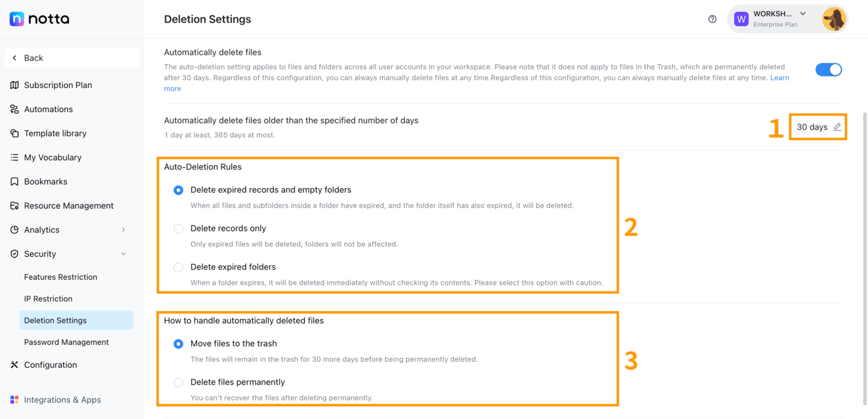
Task: Select Delete records only option
Action: [x=178, y=228]
